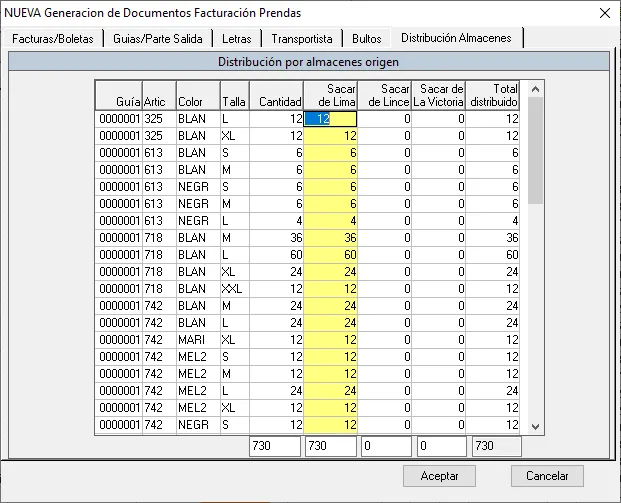Image resolution: width=621 pixels, height=503 pixels.
Task: Click Sacar de Lima value 4 for 613 NEGR L
Action: pos(330,221)
